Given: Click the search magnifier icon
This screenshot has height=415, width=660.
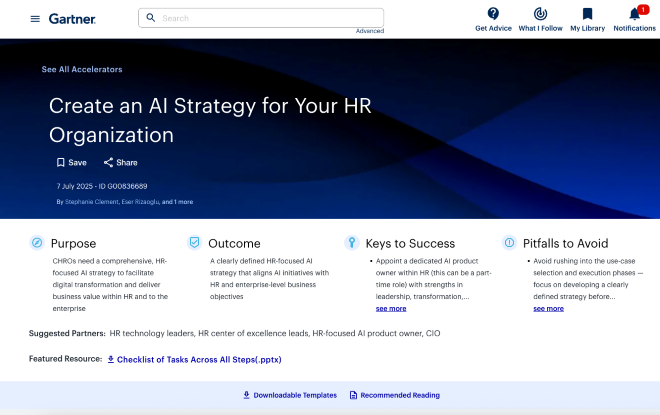Looking at the screenshot, I should 151,18.
